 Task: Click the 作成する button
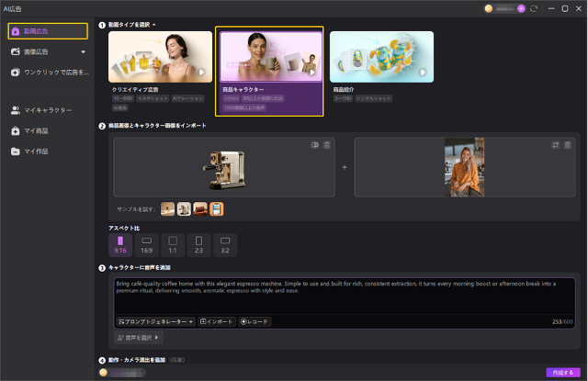[563, 373]
